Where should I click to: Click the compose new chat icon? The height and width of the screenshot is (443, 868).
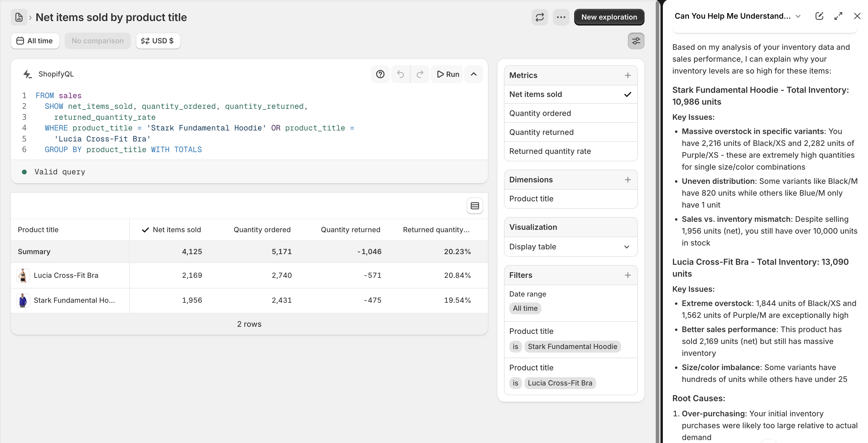(x=819, y=16)
